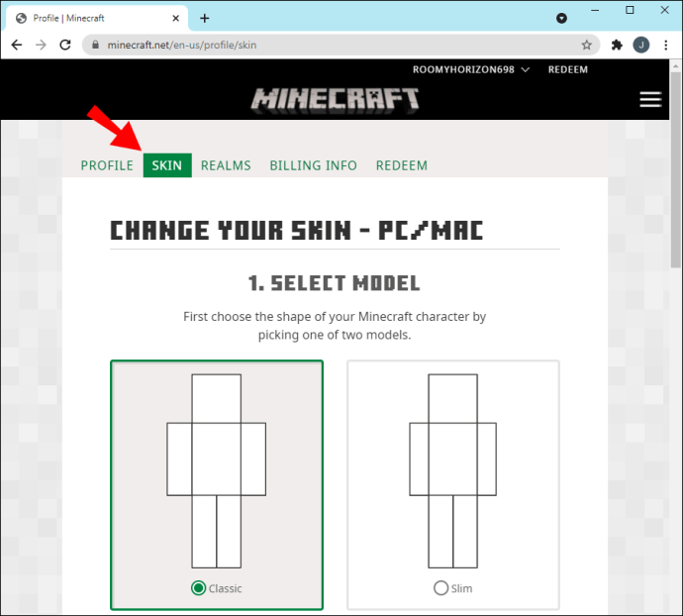Select the Slim radio button
Screen dimensions: 683x616
click(440, 588)
